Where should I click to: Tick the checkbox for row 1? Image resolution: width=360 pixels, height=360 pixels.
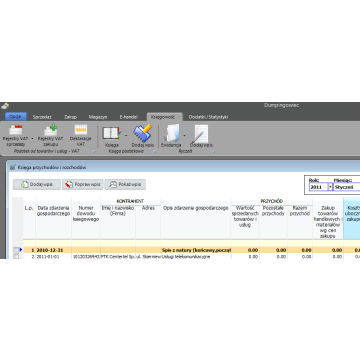(16, 250)
